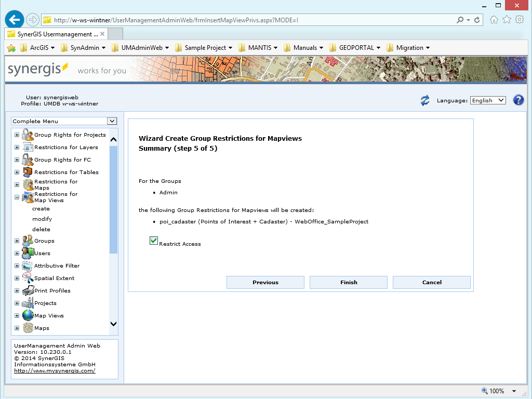Select the Groups entry icon in the sidebar
Image resolution: width=532 pixels, height=399 pixels.
point(26,241)
